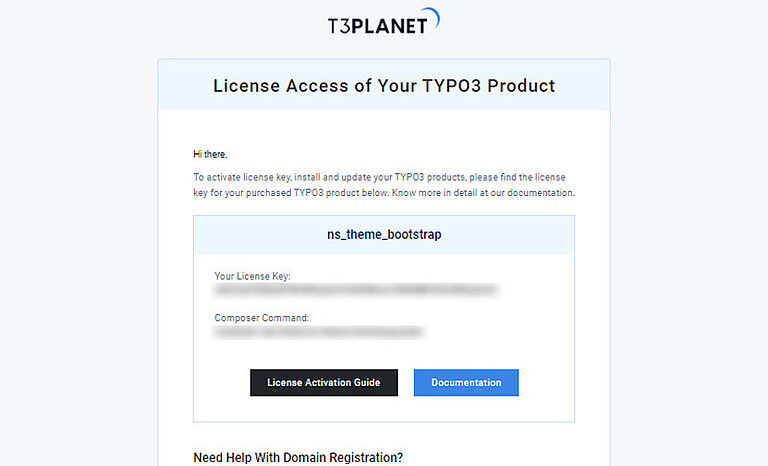The width and height of the screenshot is (768, 466).
Task: Click the Composer Command label
Action: pos(262,318)
